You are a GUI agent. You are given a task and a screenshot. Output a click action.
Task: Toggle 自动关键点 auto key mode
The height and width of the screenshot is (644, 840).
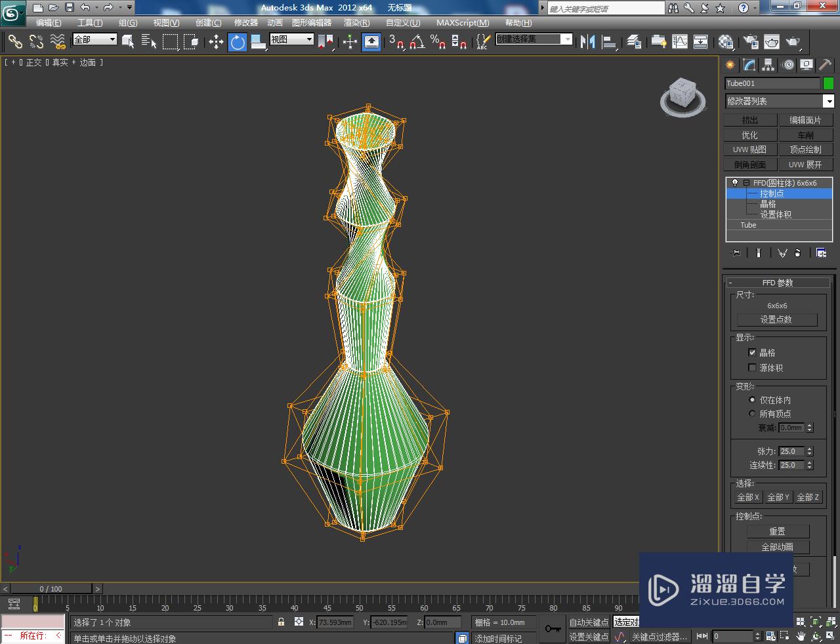click(x=589, y=622)
